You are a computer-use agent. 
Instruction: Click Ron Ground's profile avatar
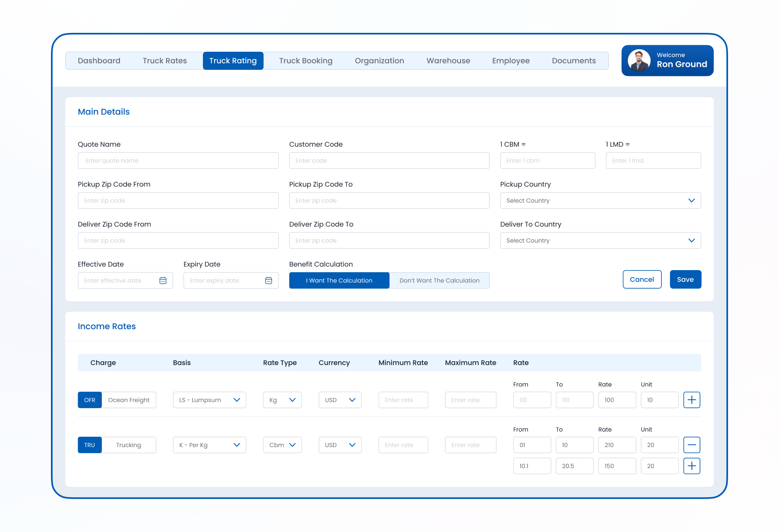click(639, 61)
